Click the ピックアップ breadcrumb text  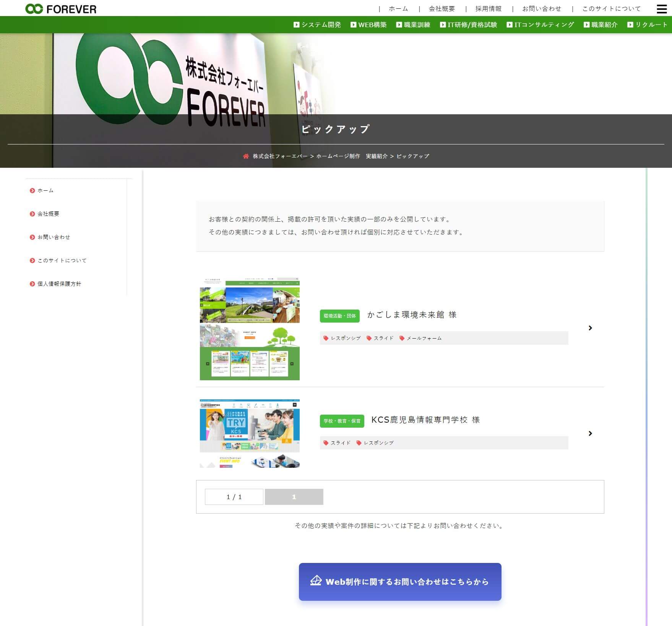(413, 156)
